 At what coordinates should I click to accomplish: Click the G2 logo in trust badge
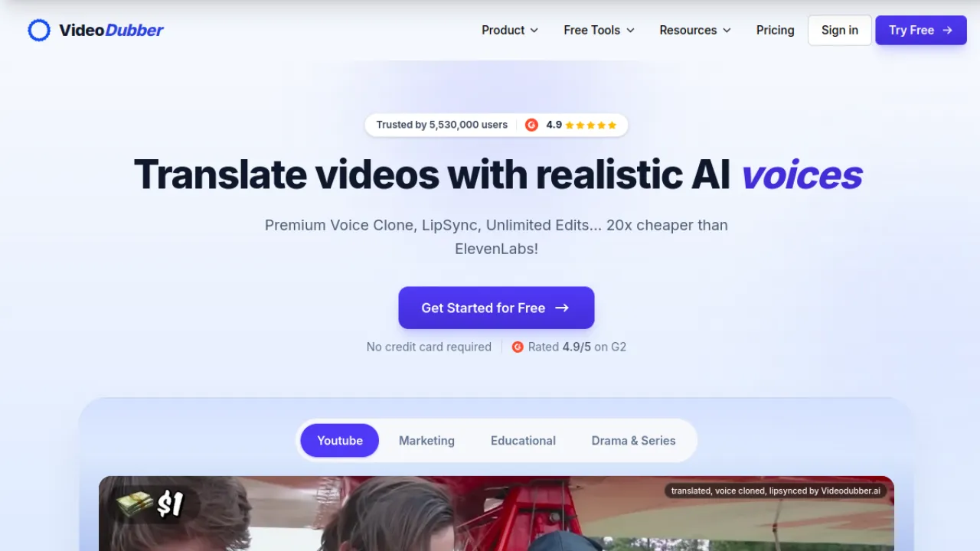pos(531,125)
